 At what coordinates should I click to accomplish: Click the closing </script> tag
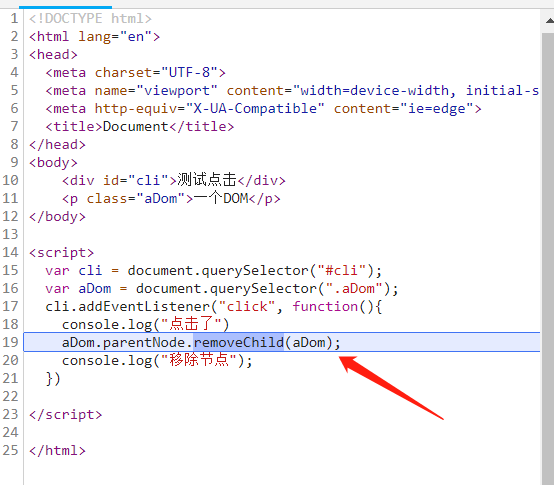coord(66,414)
